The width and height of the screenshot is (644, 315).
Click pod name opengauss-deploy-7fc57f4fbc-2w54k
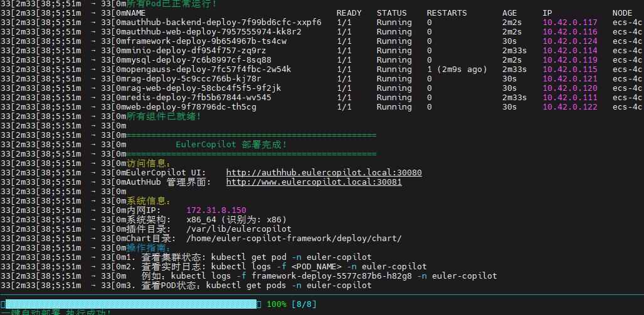209,70
